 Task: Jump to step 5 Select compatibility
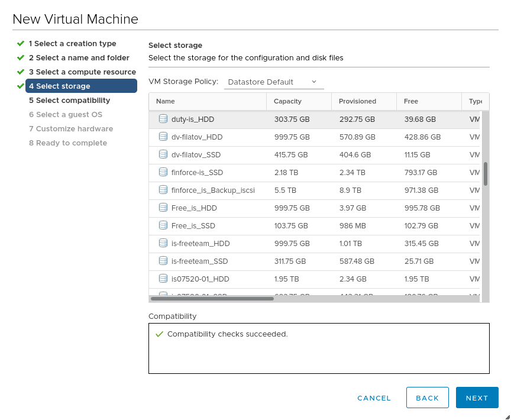69,101
